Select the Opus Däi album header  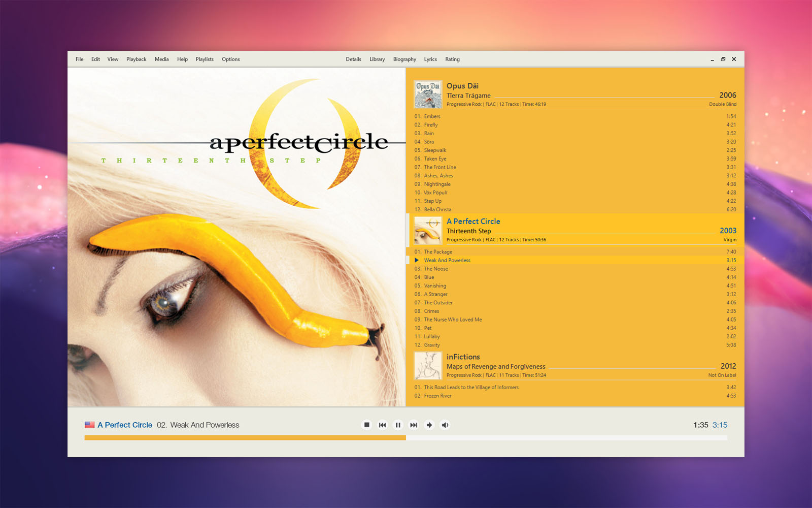tap(575, 95)
